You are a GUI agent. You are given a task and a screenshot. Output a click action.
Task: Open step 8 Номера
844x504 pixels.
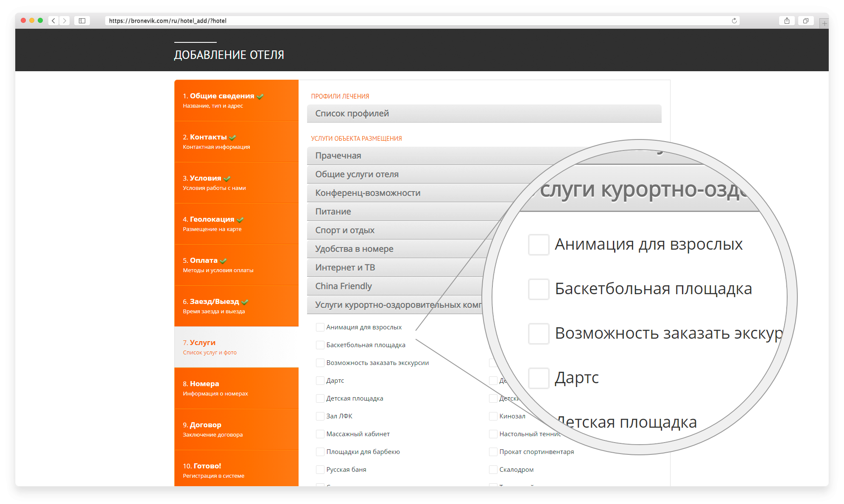pyautogui.click(x=236, y=388)
